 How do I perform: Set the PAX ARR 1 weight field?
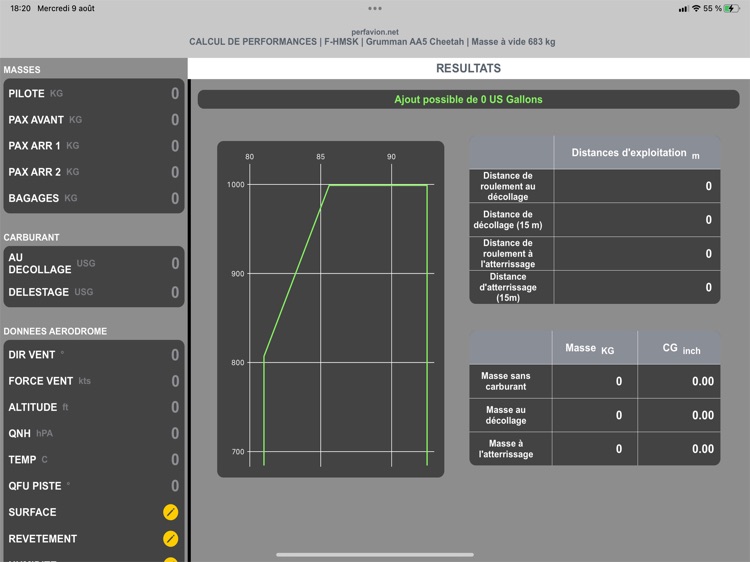[94, 146]
